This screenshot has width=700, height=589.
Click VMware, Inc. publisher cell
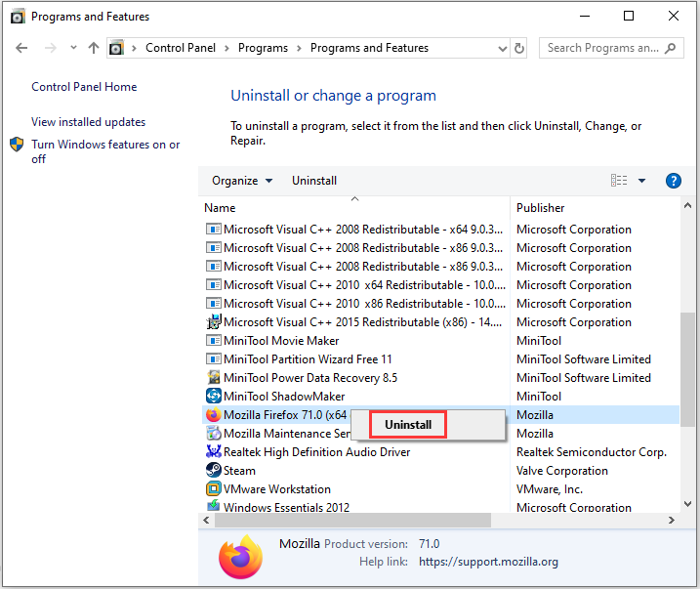click(549, 489)
